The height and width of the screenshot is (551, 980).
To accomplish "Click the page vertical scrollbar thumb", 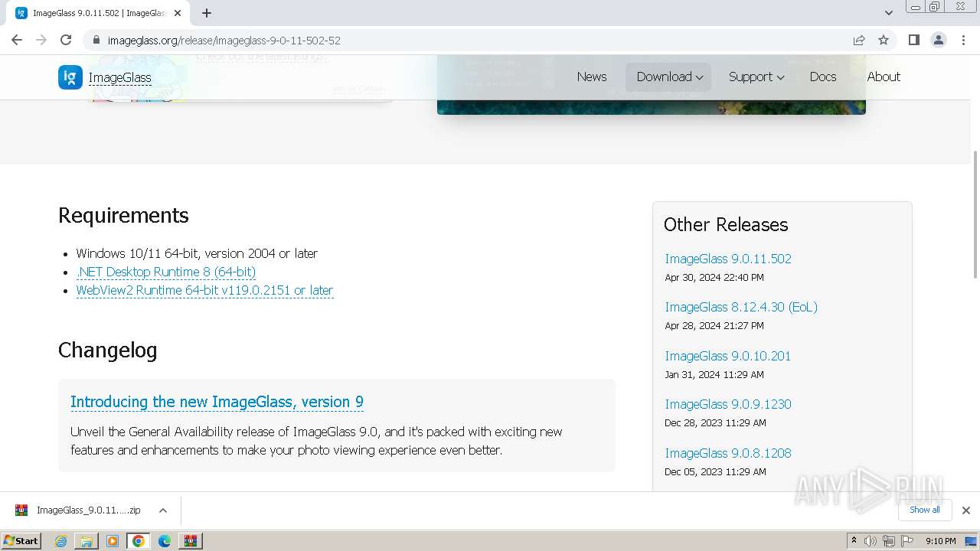I will (975, 214).
